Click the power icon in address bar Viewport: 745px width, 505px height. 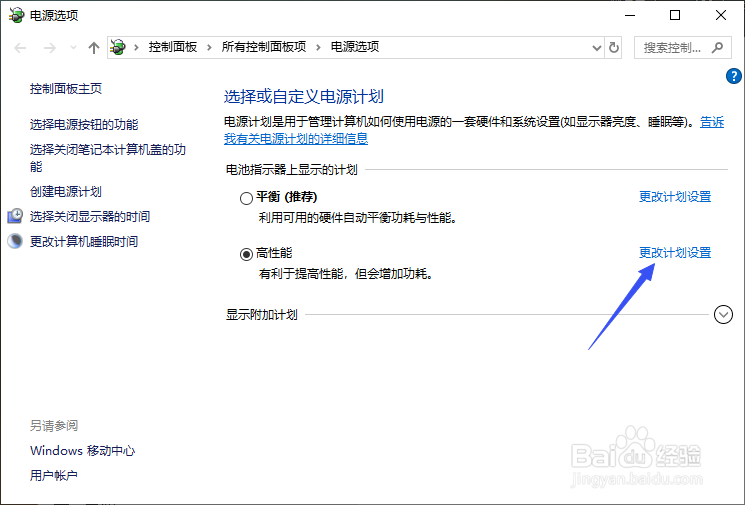pyautogui.click(x=118, y=47)
